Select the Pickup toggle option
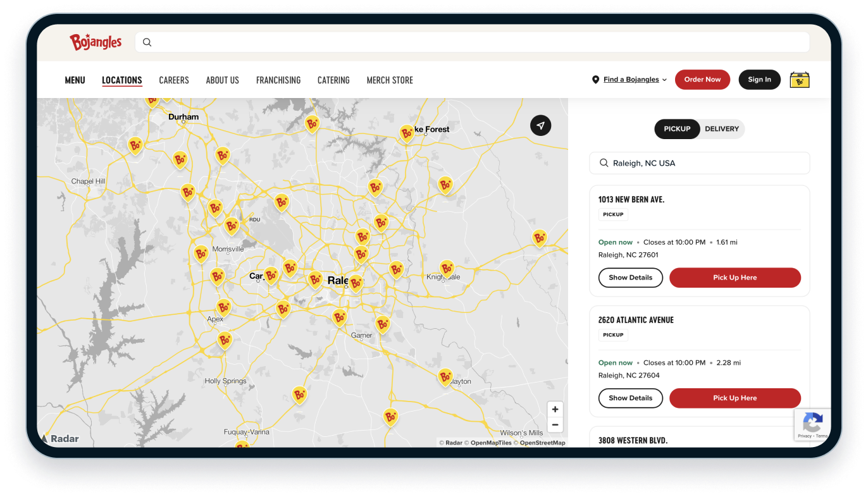 pyautogui.click(x=677, y=129)
